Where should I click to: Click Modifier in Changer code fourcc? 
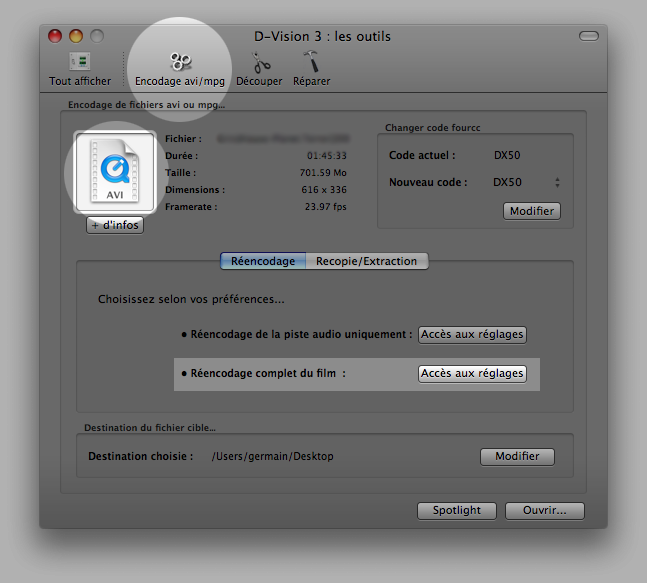coord(531,211)
